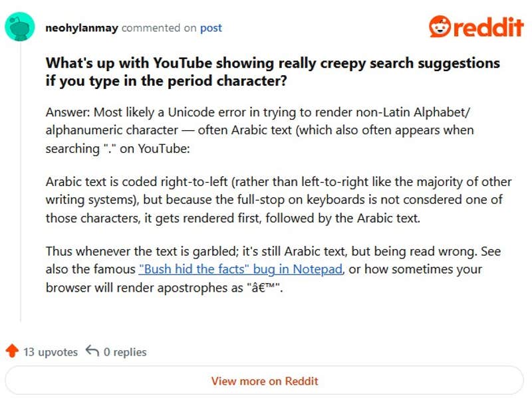Click the word "Answer:" starting the comment
532x402 pixels.
click(x=66, y=112)
